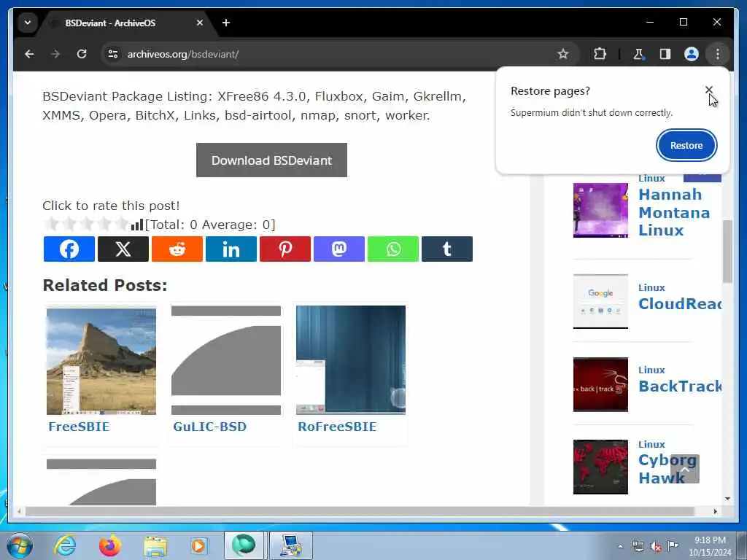Open the FreeSBIE thumbnail image
Screen dimensions: 747x560
[x=101, y=360]
